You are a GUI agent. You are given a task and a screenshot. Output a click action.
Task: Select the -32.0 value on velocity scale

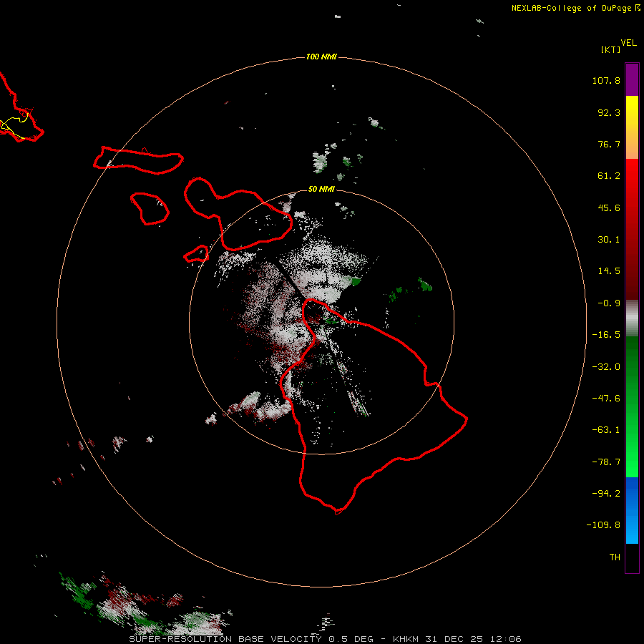[606, 367]
